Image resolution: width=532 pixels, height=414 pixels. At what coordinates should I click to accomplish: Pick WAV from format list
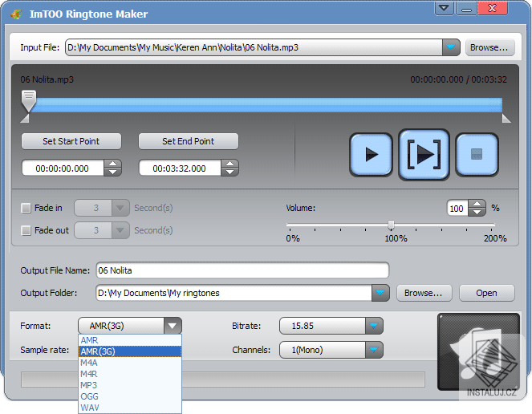[x=130, y=408]
